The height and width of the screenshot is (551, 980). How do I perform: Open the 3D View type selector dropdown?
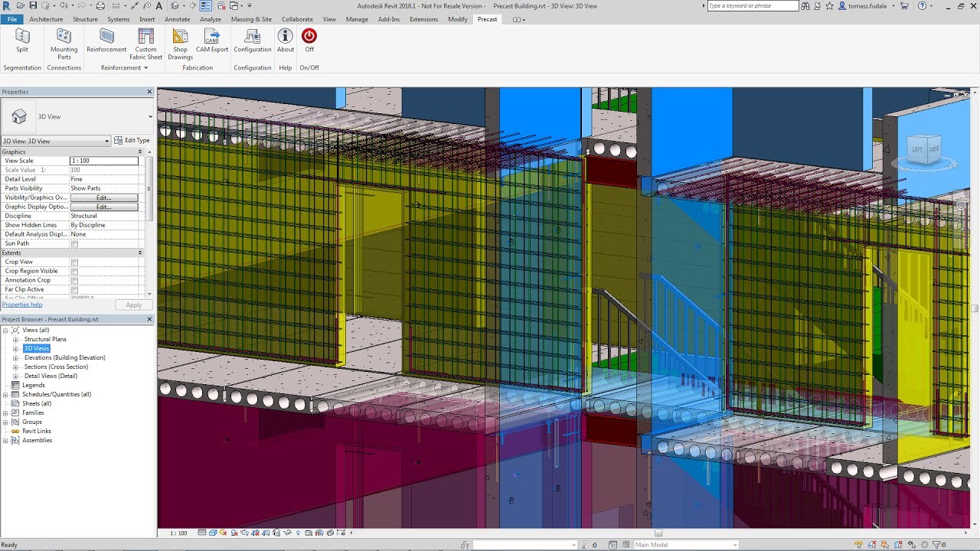pyautogui.click(x=107, y=140)
